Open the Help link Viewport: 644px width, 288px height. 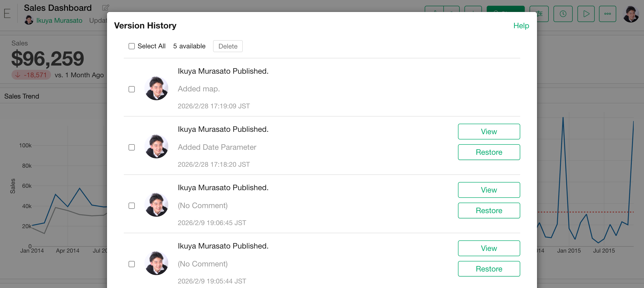pyautogui.click(x=521, y=26)
